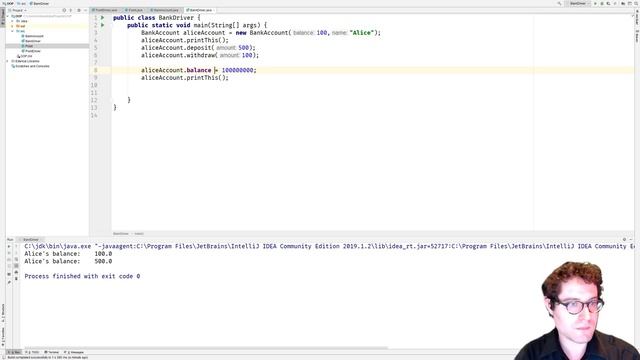Stop the process in the Run panel
Screen dimensions: 640x360
[9, 253]
